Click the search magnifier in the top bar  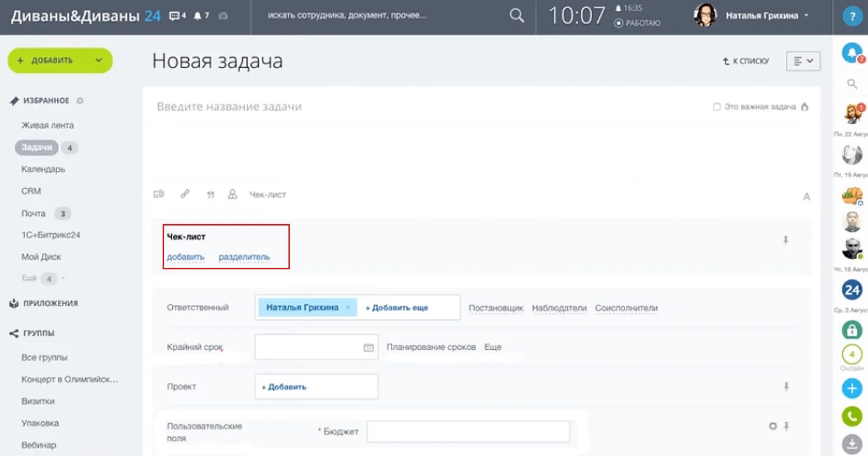pos(516,15)
